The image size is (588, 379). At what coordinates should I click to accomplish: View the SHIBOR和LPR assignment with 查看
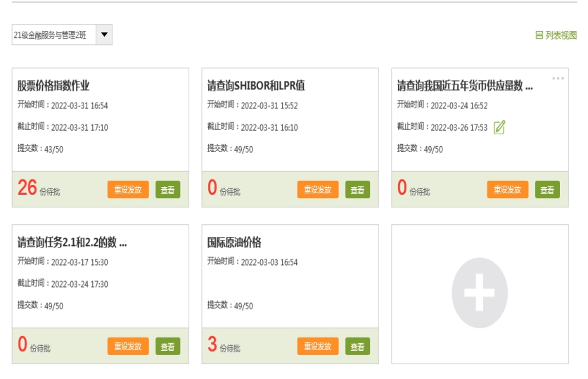[357, 190]
